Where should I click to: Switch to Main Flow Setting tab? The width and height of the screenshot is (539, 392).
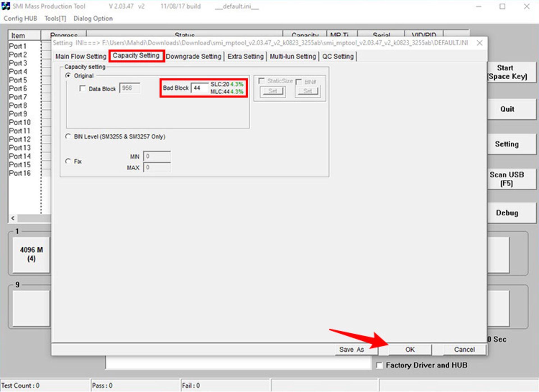point(81,56)
